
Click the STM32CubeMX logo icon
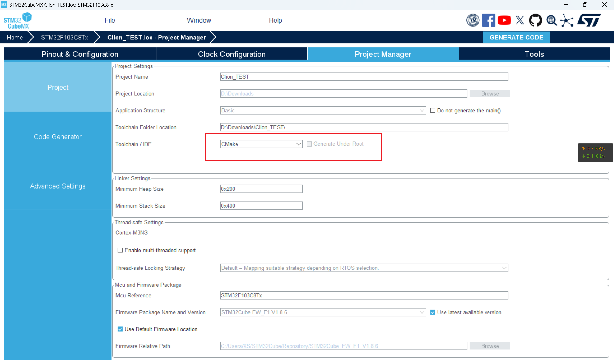click(18, 21)
